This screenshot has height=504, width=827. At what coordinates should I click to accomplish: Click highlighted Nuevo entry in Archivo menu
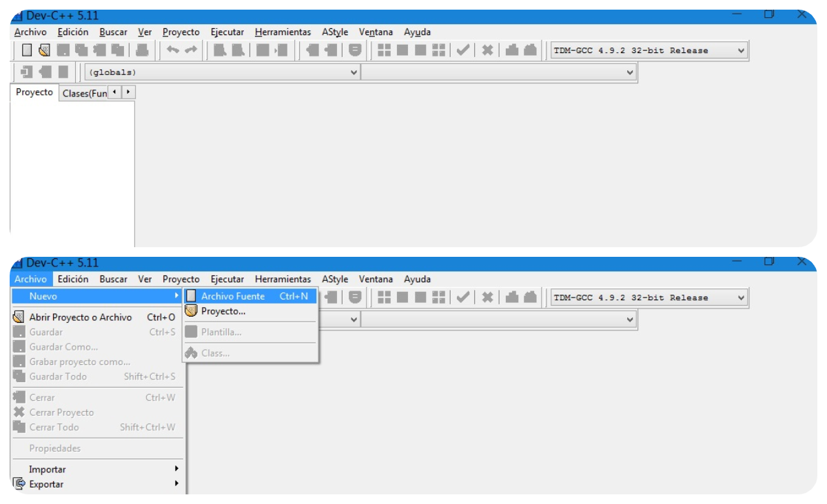click(99, 296)
